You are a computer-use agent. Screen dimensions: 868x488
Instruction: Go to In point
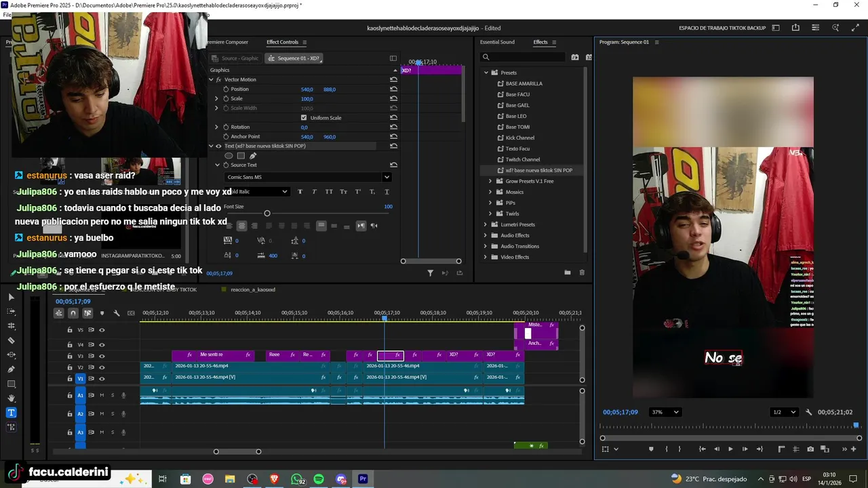[x=702, y=449]
